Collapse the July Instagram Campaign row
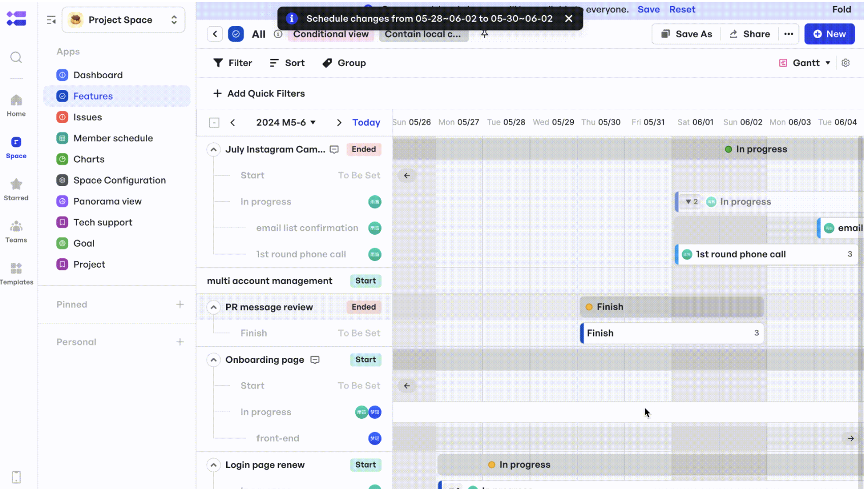 (213, 149)
